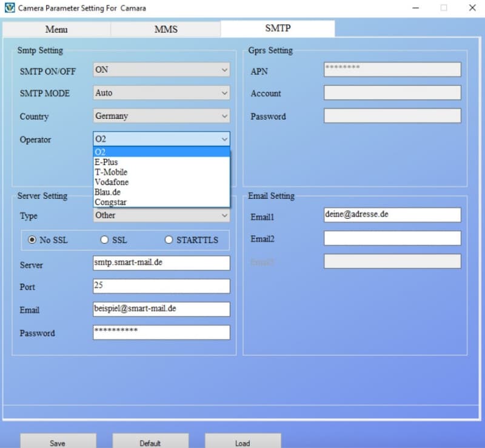
Task: Click the Load button
Action: [243, 441]
